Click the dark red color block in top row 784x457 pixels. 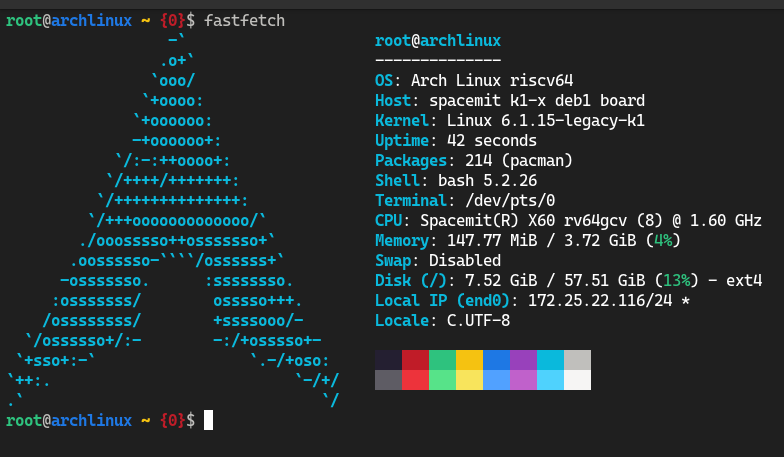416,360
